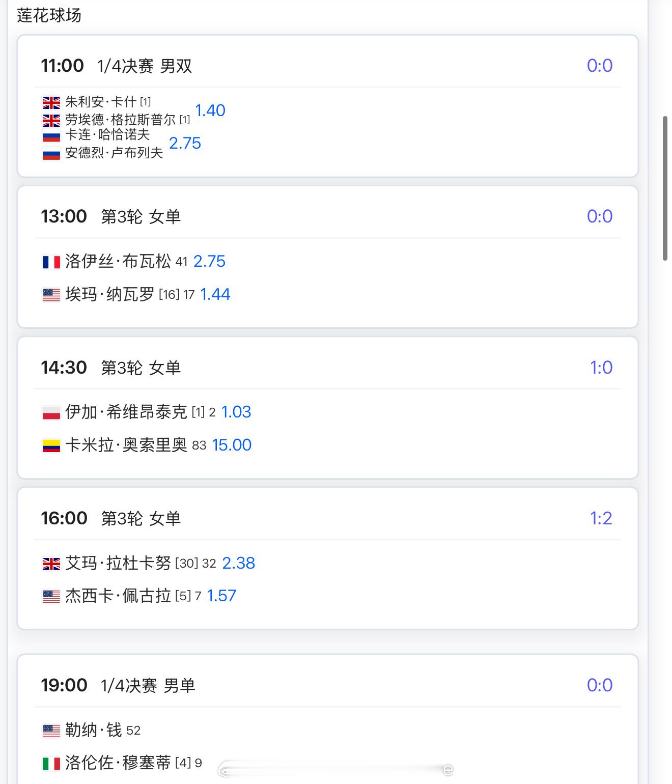Click the UK flag beside 艾玛·拉杜卡努
Image resolution: width=672 pixels, height=784 pixels.
pyautogui.click(x=51, y=564)
